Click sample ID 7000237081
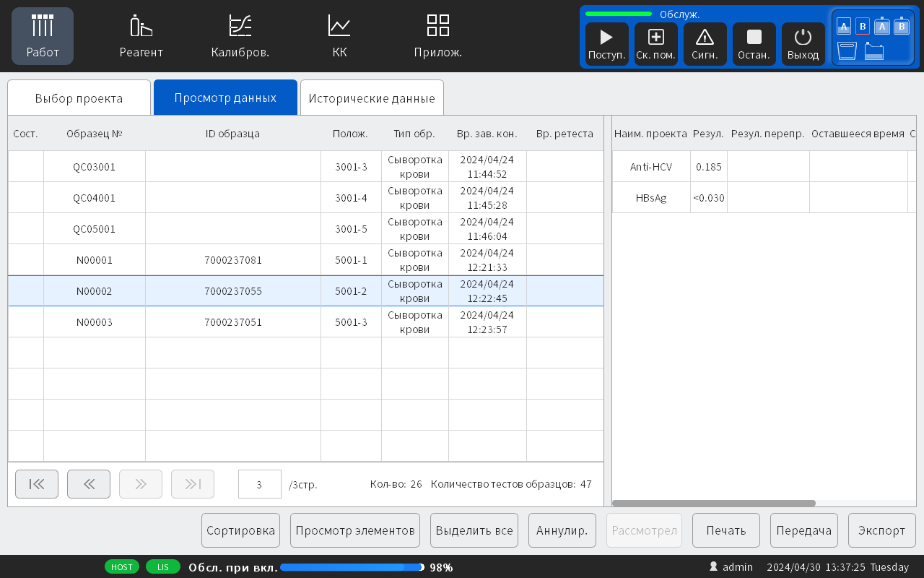The width and height of the screenshot is (924, 578). tap(233, 260)
